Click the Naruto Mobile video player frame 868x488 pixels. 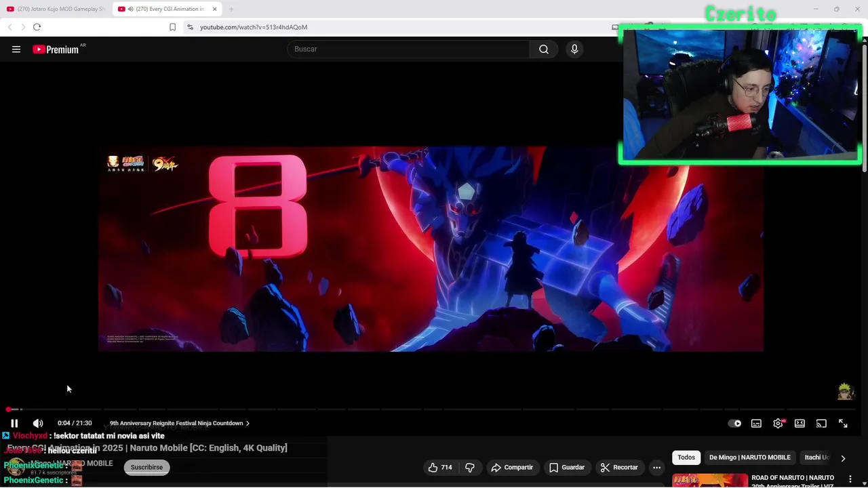431,249
